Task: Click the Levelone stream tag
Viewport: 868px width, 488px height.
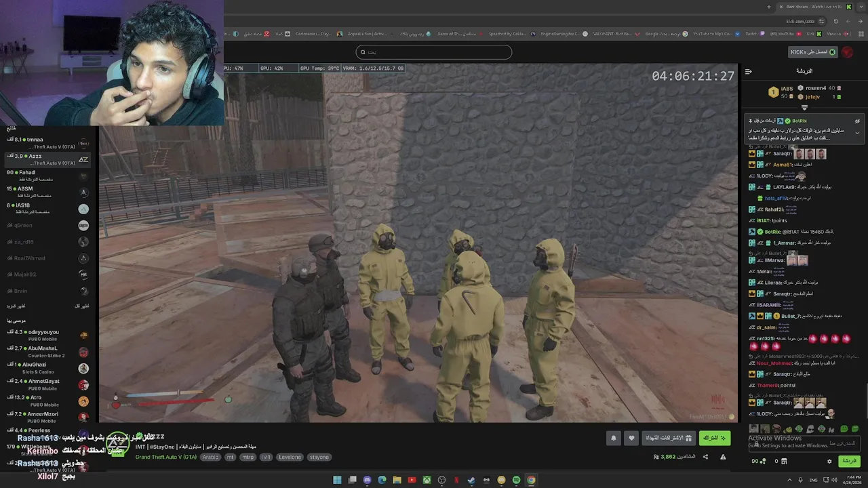Action: coord(290,457)
